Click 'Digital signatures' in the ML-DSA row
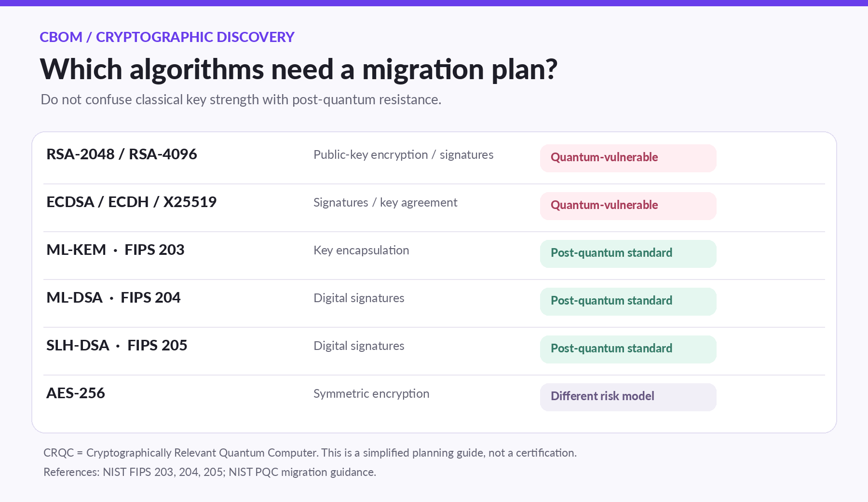This screenshot has width=868, height=502. (359, 298)
